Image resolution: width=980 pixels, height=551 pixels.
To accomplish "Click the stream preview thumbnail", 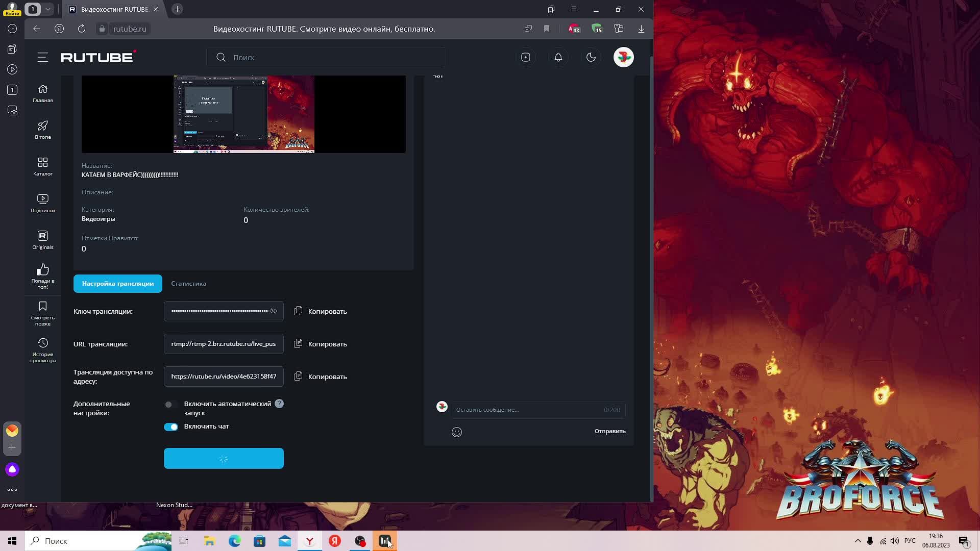I will tap(243, 114).
